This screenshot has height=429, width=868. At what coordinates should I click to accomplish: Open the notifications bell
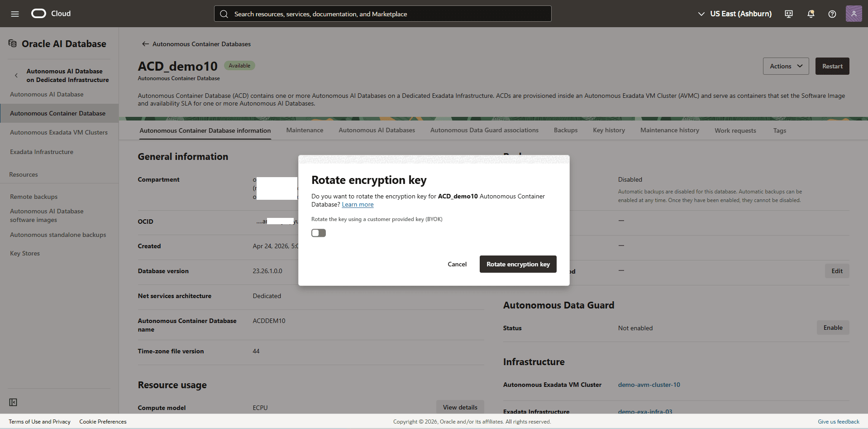811,14
